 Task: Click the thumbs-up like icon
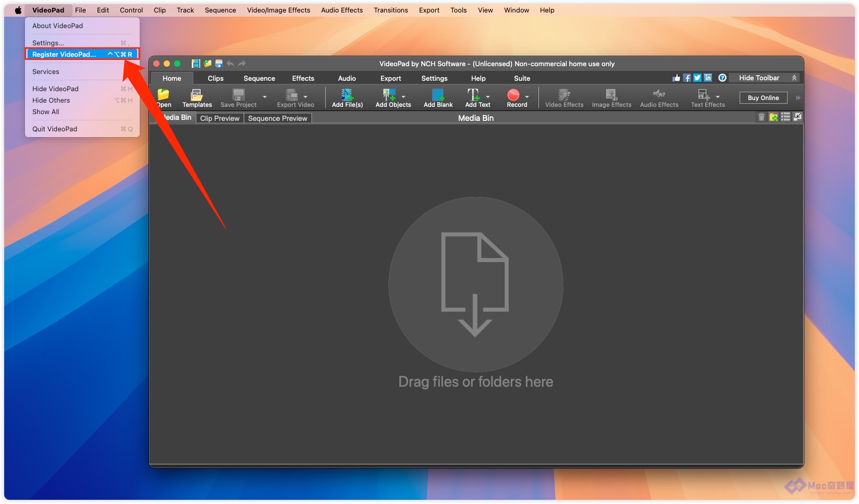[x=677, y=78]
